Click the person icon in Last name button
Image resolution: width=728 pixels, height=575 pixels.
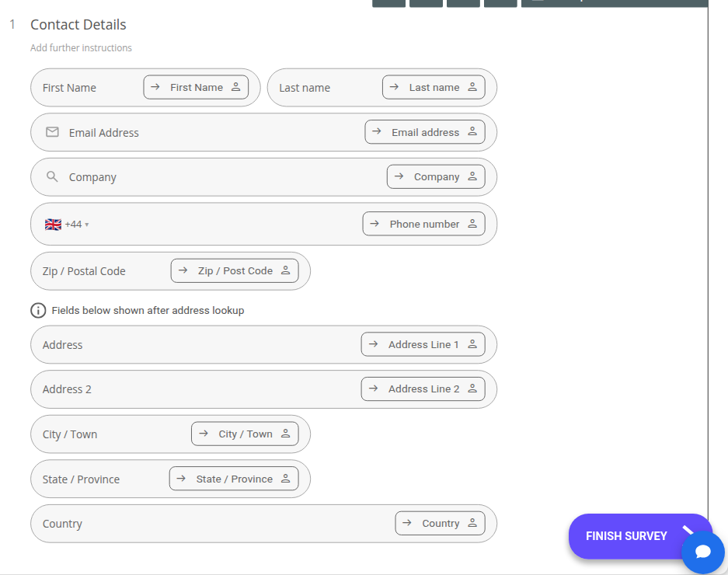(472, 87)
